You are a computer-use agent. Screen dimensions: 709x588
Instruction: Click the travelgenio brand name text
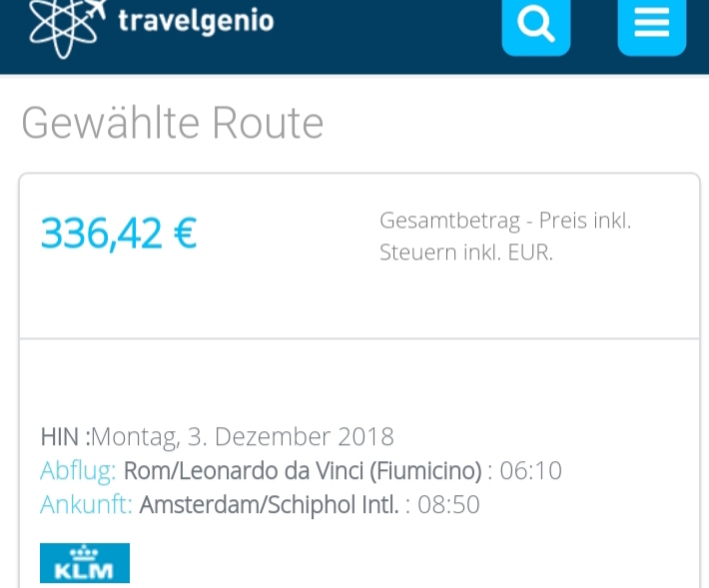[196, 22]
